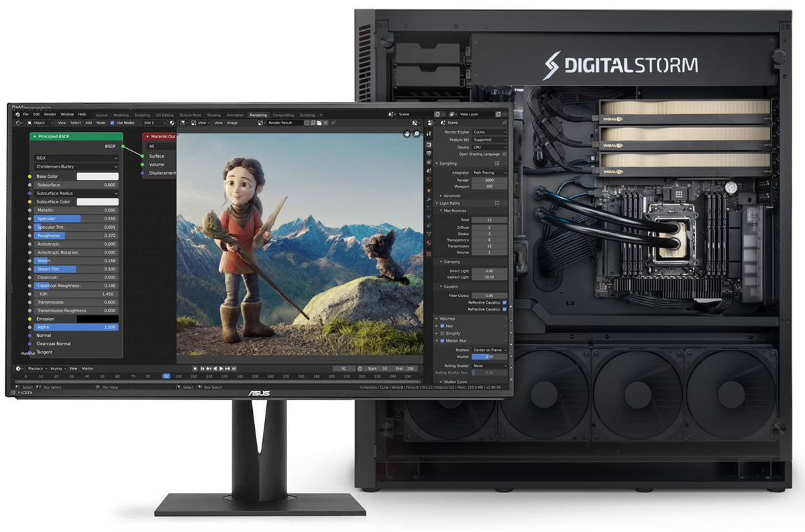Select the Object Data green triangle icon

coord(429,234)
